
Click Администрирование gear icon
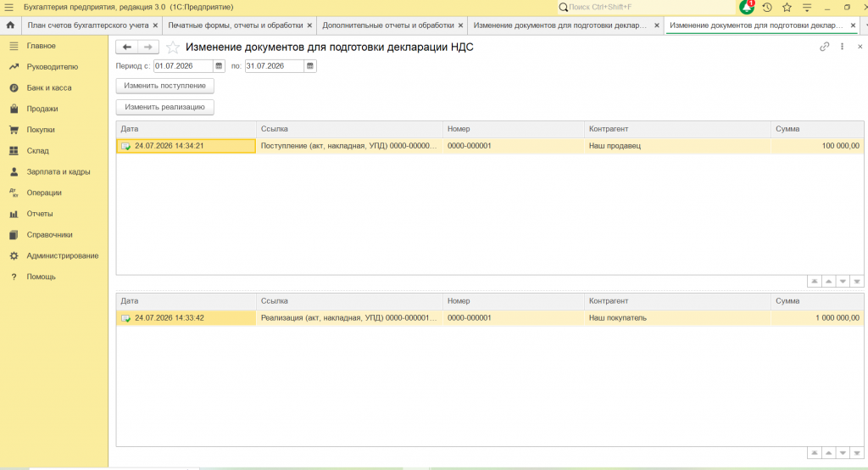[14, 256]
